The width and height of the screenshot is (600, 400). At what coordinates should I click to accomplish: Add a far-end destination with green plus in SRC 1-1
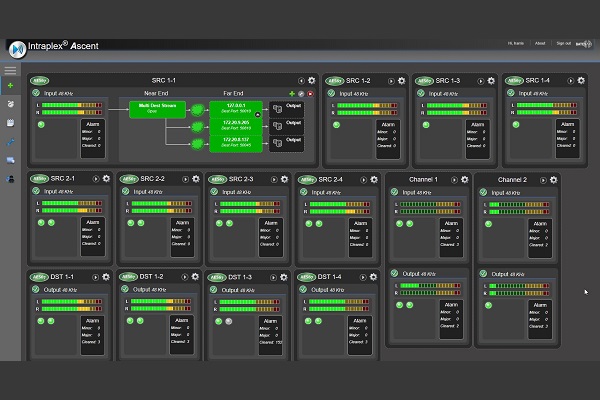(292, 93)
